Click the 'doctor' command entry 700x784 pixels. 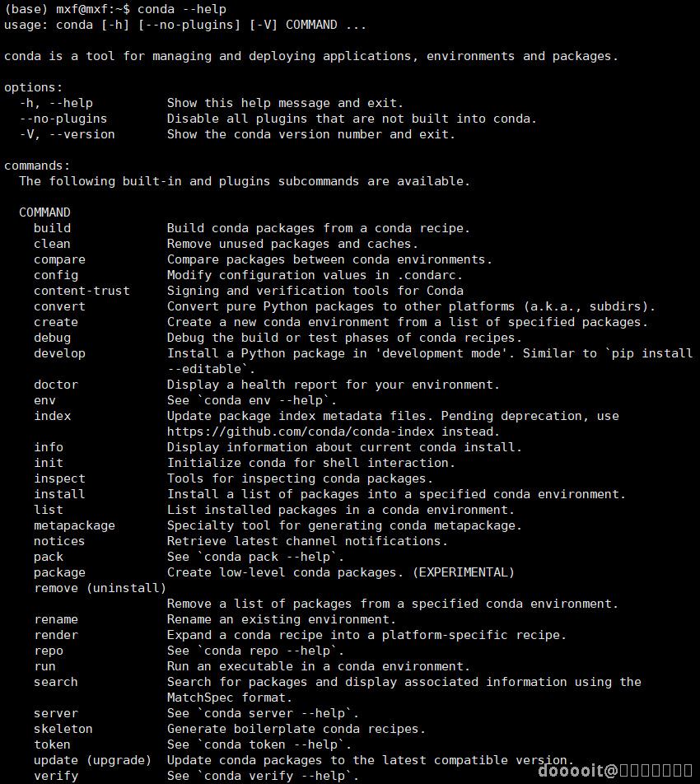point(56,385)
